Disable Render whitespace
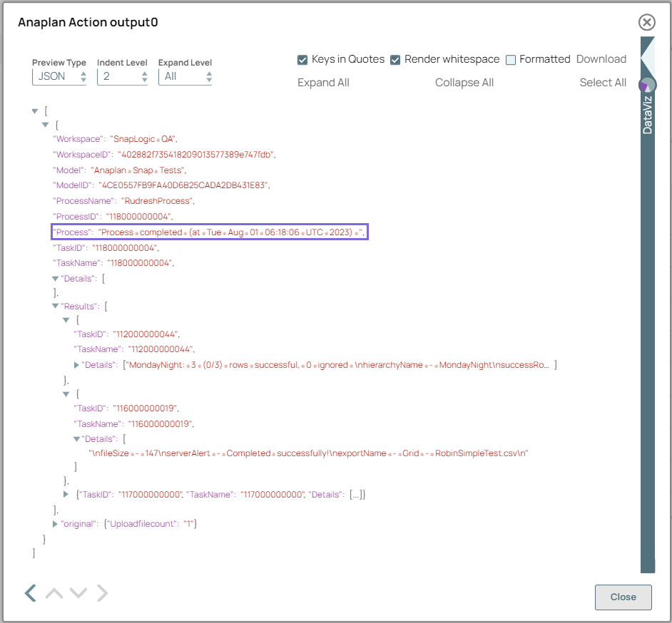 tap(395, 60)
